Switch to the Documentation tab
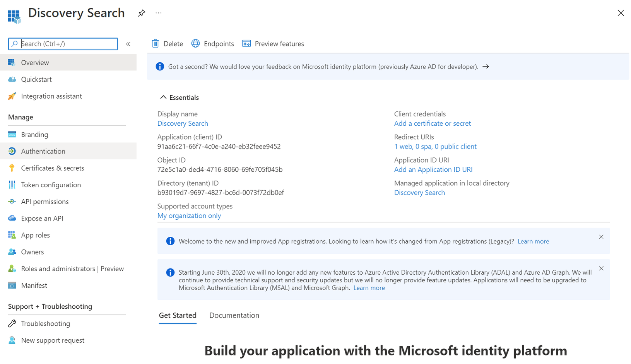Viewport: 631px width, 364px height. (x=234, y=315)
